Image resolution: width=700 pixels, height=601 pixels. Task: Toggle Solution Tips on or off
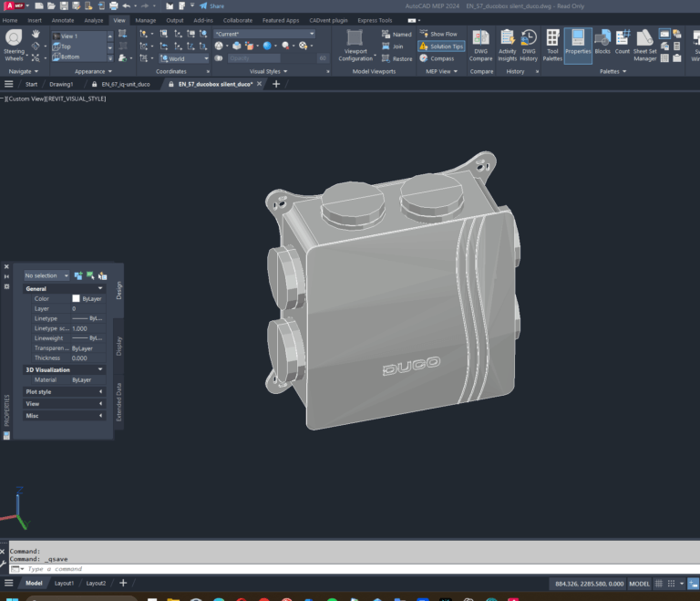click(x=441, y=46)
